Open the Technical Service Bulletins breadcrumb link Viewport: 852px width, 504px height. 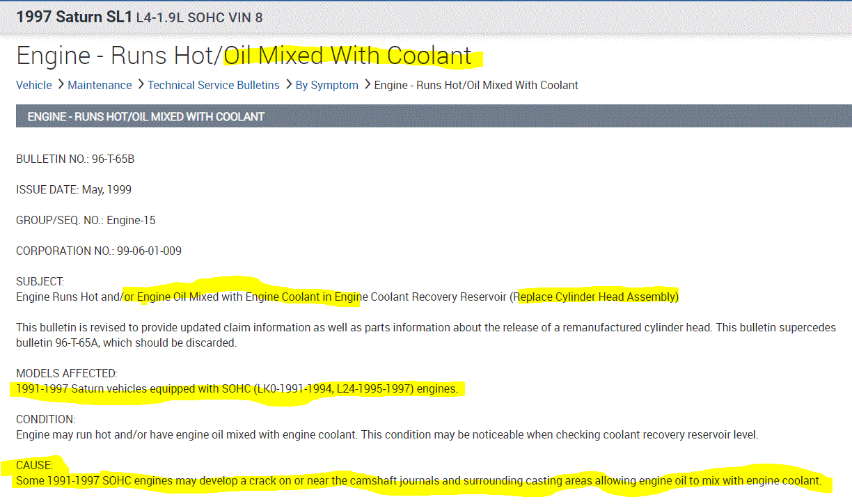(214, 85)
